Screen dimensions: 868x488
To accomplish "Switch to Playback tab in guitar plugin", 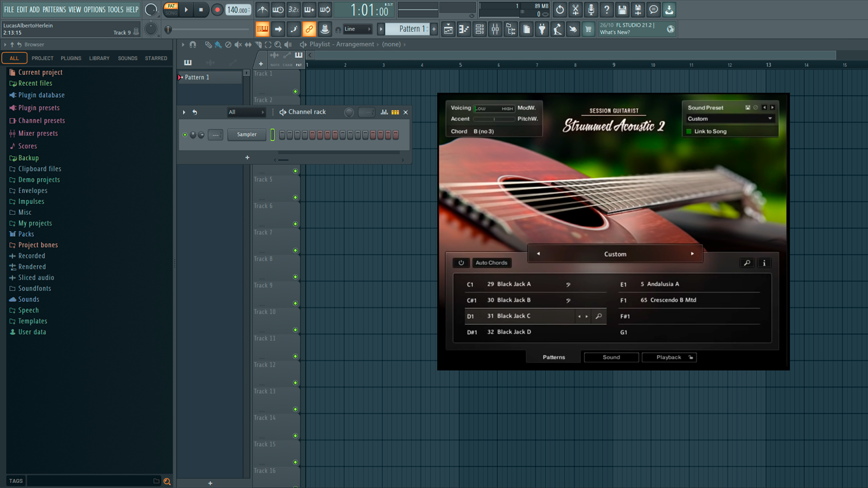I will click(669, 357).
